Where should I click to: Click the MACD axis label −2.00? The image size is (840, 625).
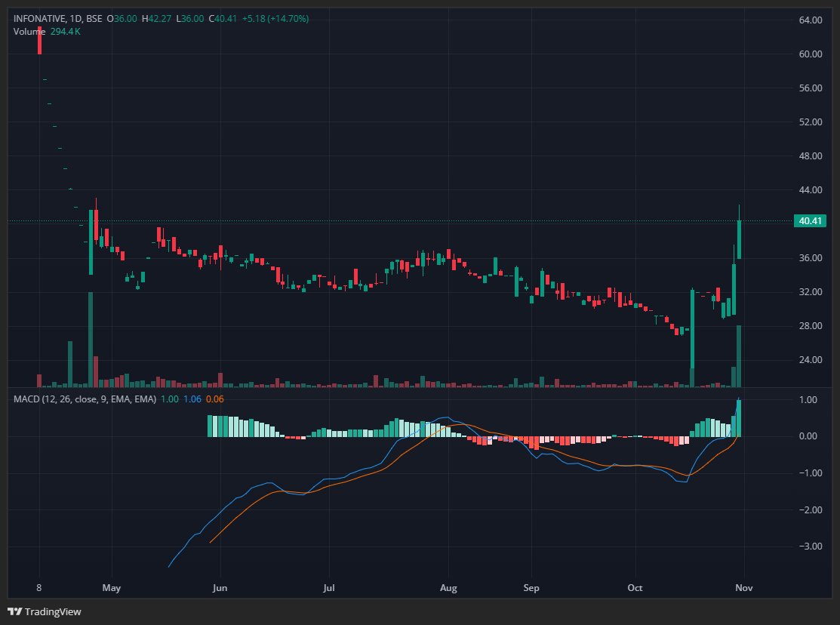click(810, 510)
